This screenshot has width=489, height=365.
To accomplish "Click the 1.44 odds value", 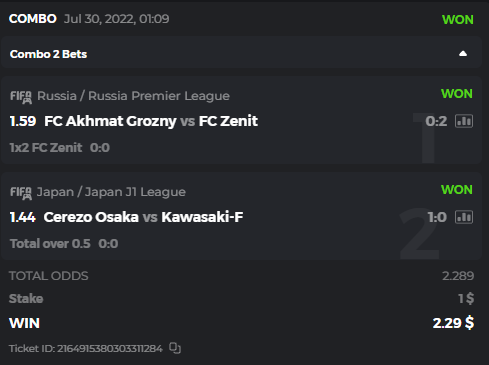I will click(x=23, y=217).
